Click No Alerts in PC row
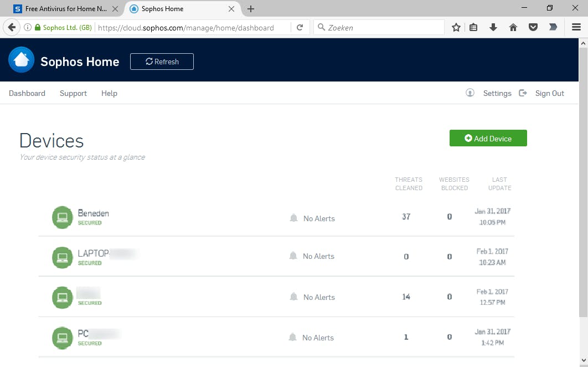588x367 pixels. click(x=318, y=338)
